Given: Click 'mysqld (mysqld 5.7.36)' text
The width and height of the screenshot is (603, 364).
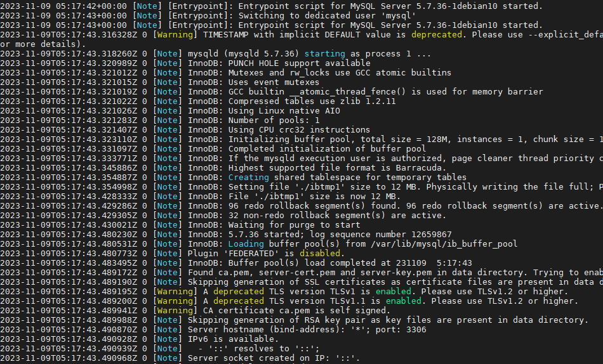Looking at the screenshot, I should pos(243,54).
